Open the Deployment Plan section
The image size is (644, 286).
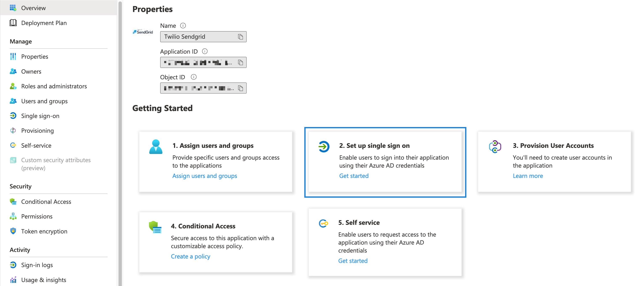coord(44,23)
